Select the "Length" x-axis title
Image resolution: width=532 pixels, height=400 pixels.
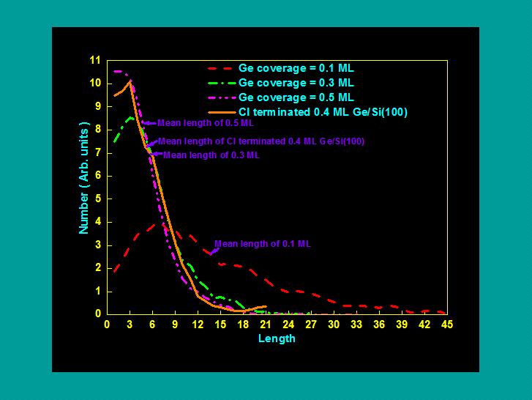point(277,338)
